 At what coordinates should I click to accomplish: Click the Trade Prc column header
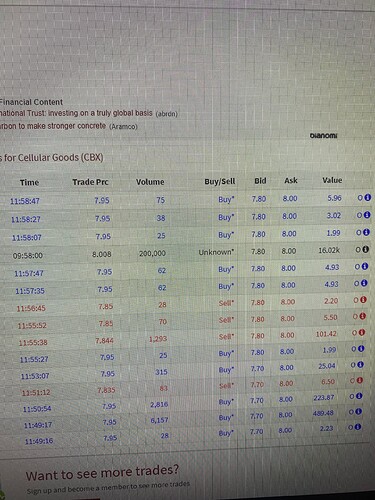coord(90,182)
